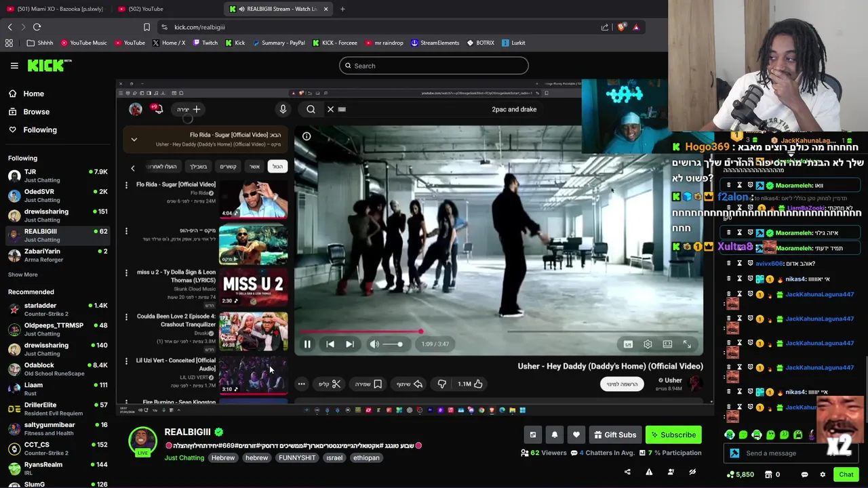The width and height of the screenshot is (868, 488).
Task: Select the highlighted white filter chip
Action: click(x=277, y=167)
